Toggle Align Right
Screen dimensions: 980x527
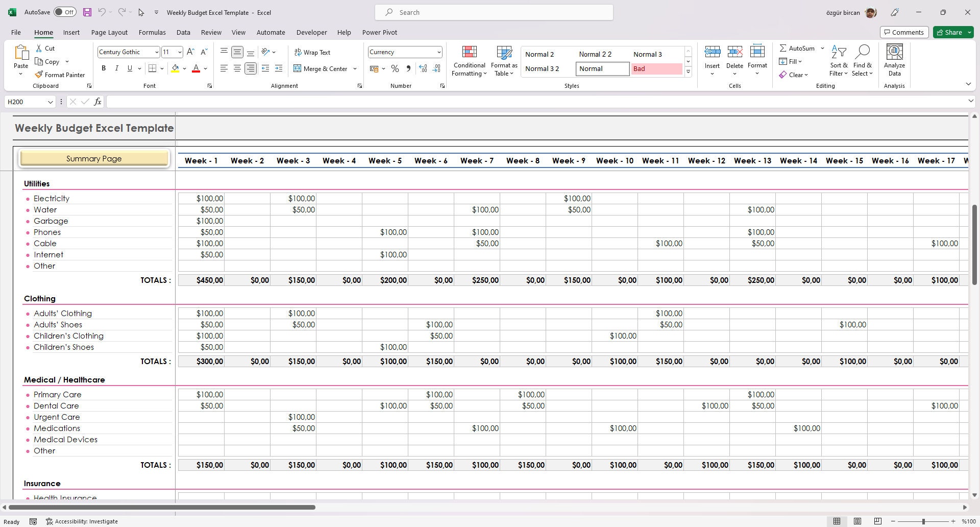click(250, 68)
